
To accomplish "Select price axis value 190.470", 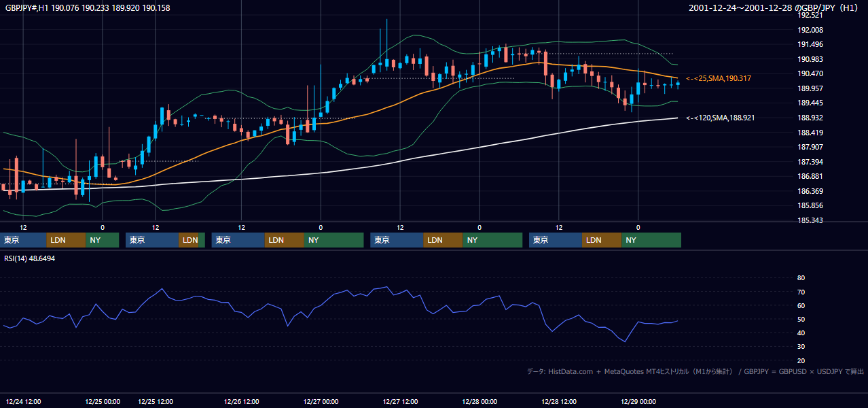I will click(x=810, y=74).
